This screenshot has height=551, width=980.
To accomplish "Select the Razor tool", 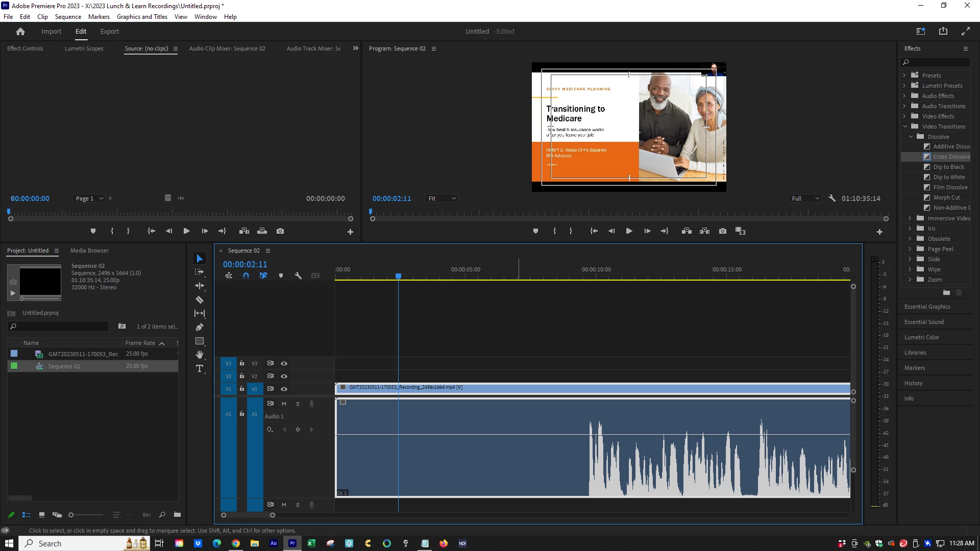I will click(200, 300).
